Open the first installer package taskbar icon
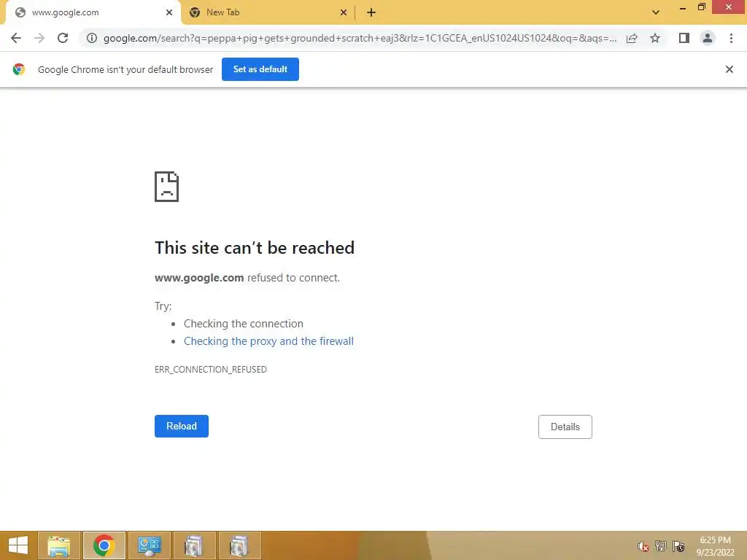747x560 pixels. 194,545
